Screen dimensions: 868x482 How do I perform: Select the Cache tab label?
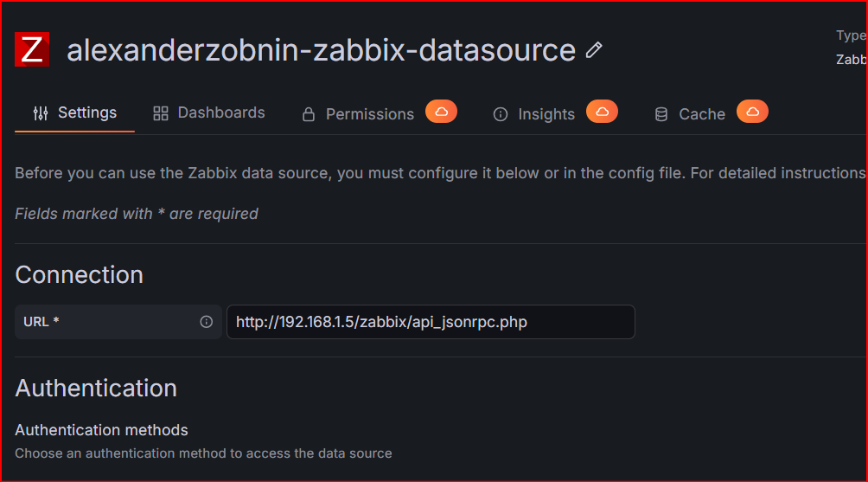click(702, 114)
